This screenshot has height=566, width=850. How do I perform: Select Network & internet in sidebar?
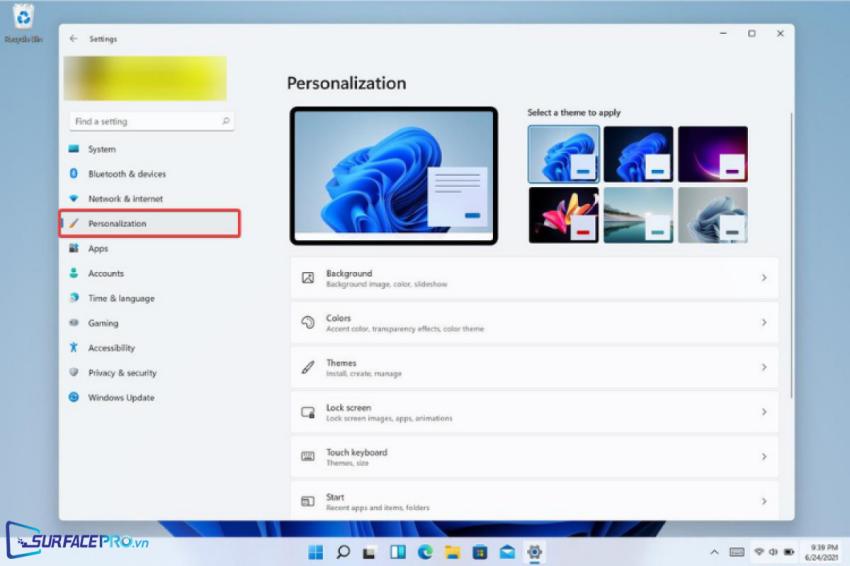[125, 199]
